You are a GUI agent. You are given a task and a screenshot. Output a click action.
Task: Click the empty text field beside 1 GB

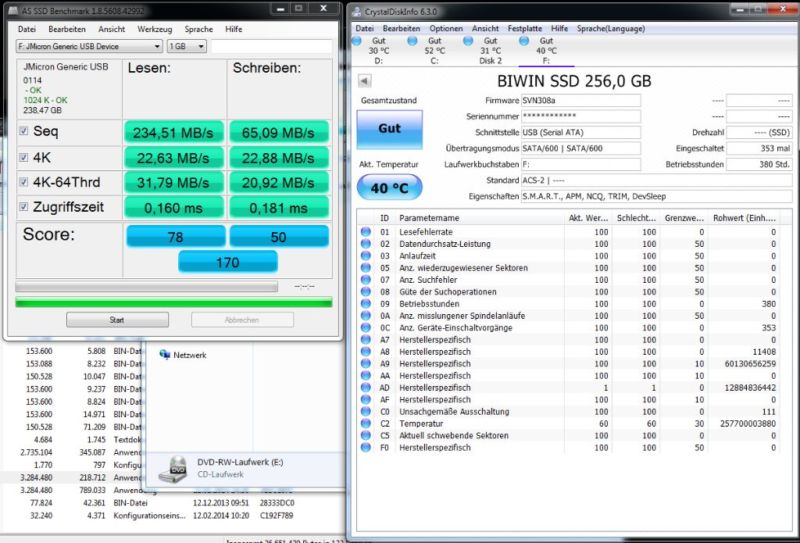271,46
